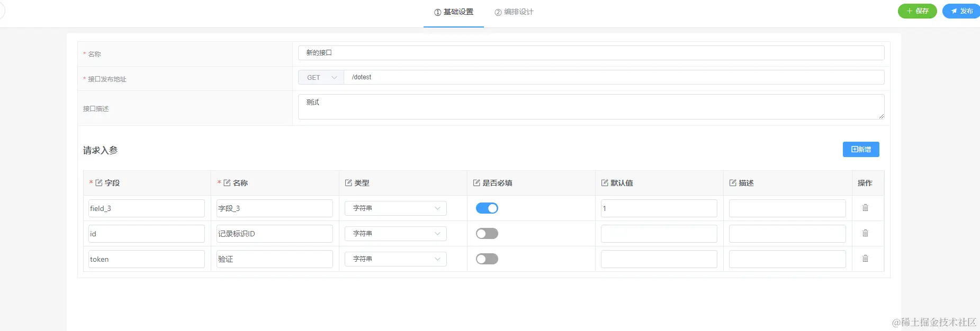Focus description input in field_3 row
The width and height of the screenshot is (980, 331).
[x=787, y=208]
